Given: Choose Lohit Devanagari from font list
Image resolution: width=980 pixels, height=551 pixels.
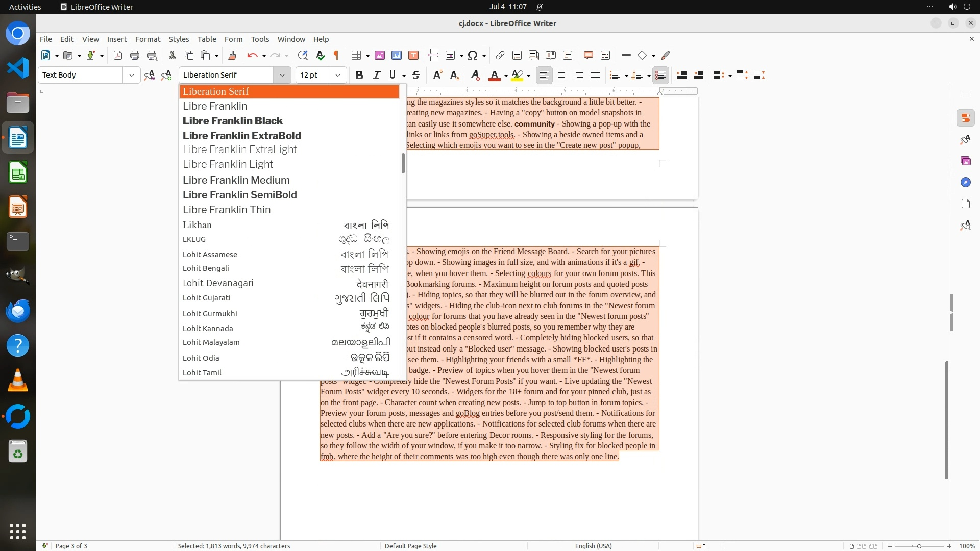Looking at the screenshot, I should [x=218, y=283].
